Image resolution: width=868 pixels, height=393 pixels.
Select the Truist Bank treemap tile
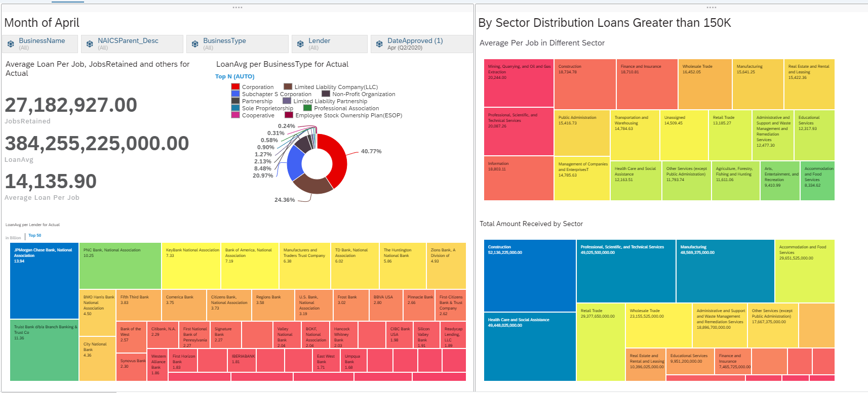pyautogui.click(x=44, y=350)
